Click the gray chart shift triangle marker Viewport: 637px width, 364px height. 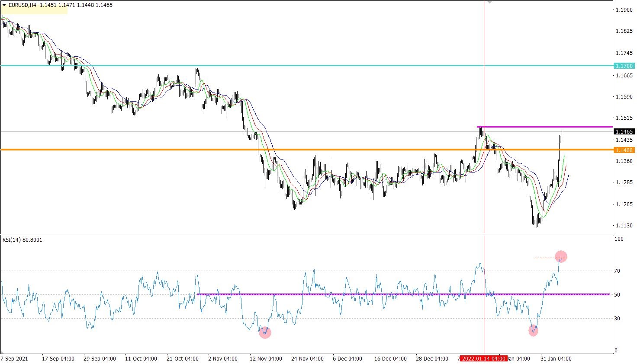[489, 2]
